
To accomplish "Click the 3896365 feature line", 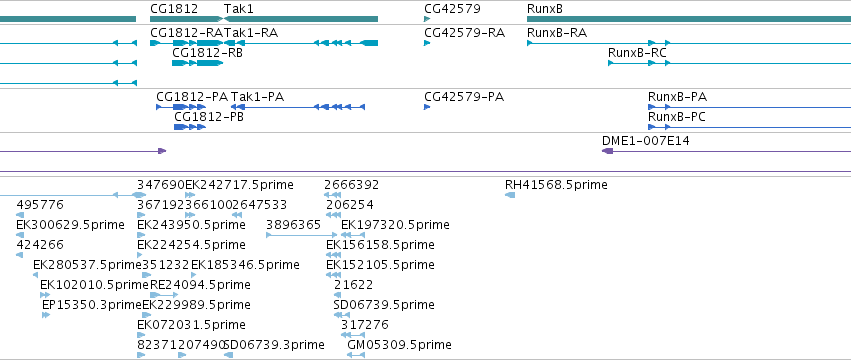I will coord(302,235).
